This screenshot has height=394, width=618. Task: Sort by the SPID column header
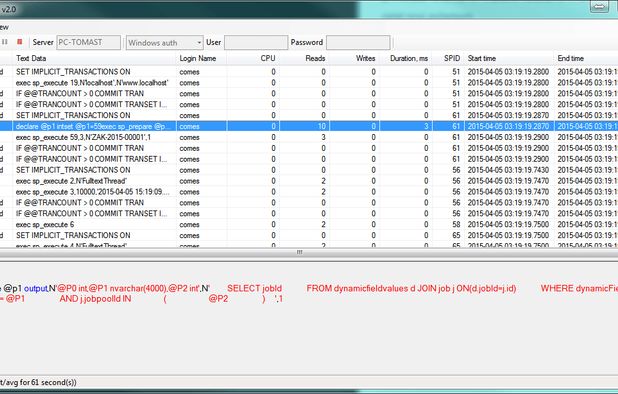point(448,58)
